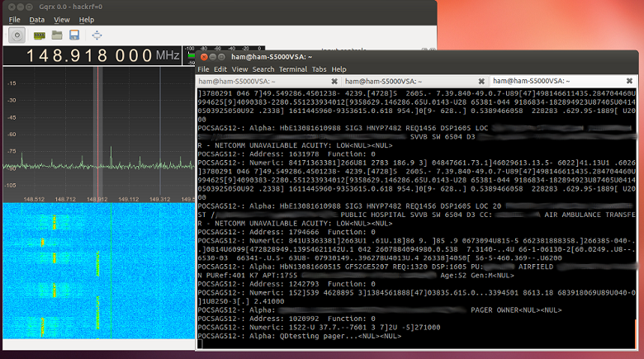Screen dimensions: 644x359
Task: Close the first terminal tab
Action: (334, 82)
